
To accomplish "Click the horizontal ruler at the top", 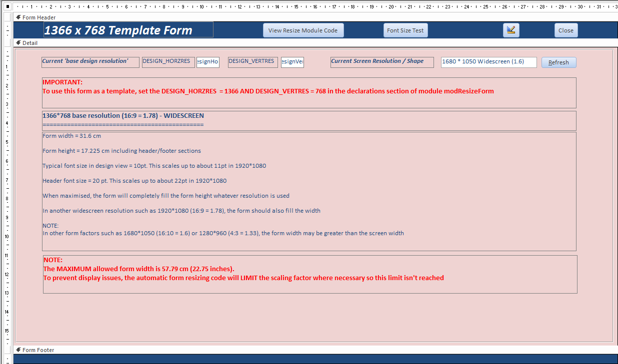I will point(315,7).
